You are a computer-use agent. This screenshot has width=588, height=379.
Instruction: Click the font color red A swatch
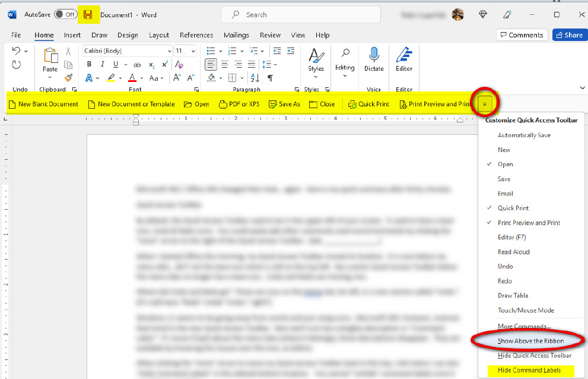[132, 78]
